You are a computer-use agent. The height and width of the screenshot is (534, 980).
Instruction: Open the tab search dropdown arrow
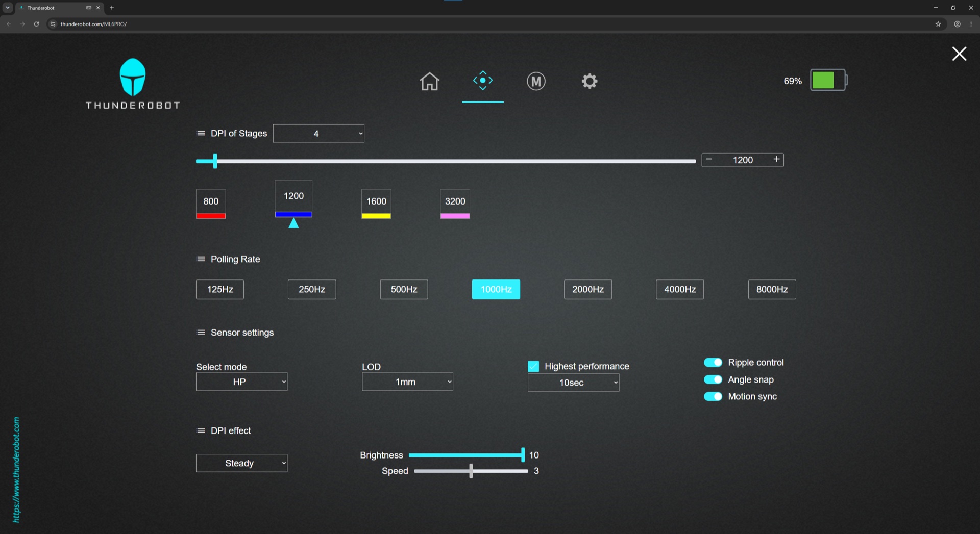point(8,8)
